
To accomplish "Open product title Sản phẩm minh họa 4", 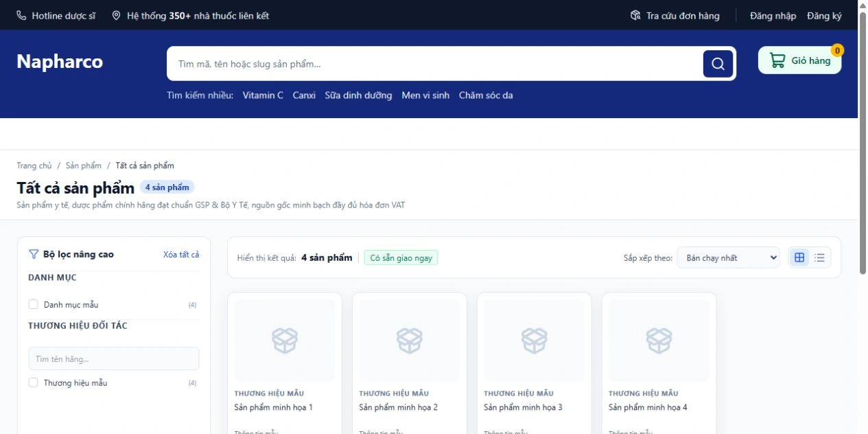I will point(648,407).
